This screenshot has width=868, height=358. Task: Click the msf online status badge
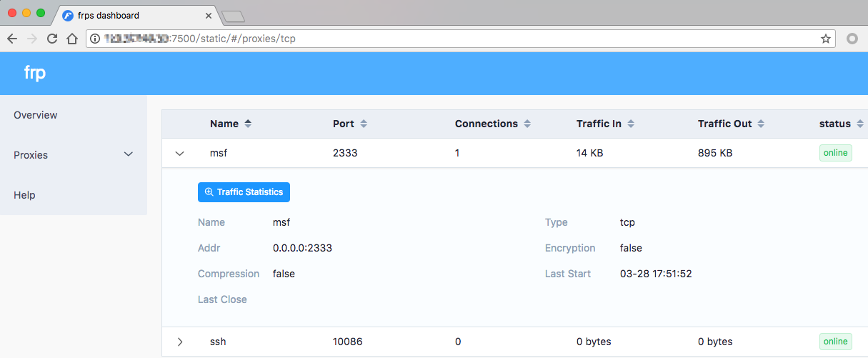tap(836, 153)
